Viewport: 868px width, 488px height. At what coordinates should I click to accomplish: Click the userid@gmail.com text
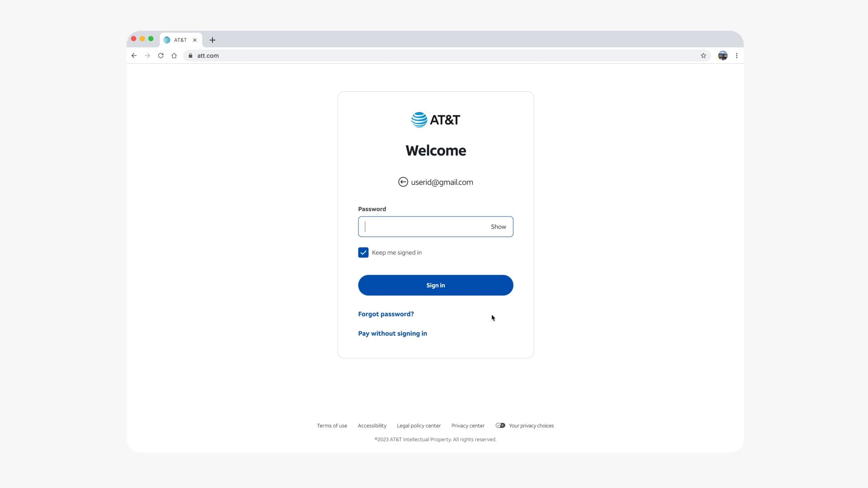(x=442, y=182)
